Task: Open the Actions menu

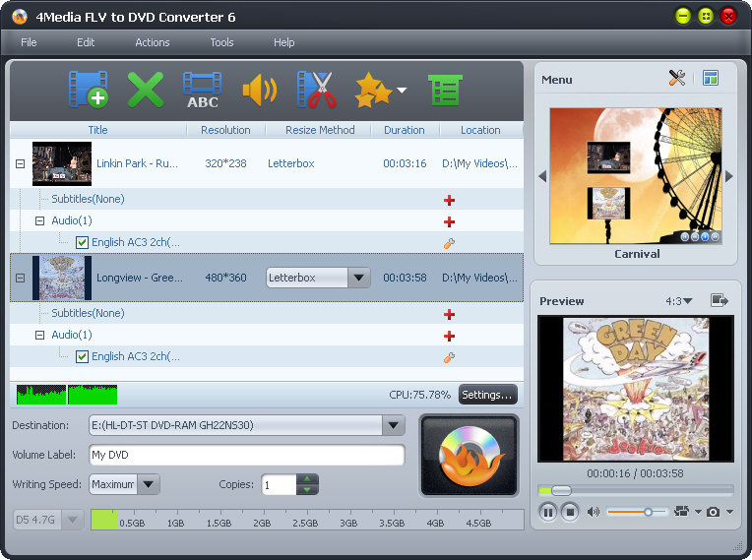Action: (x=153, y=42)
